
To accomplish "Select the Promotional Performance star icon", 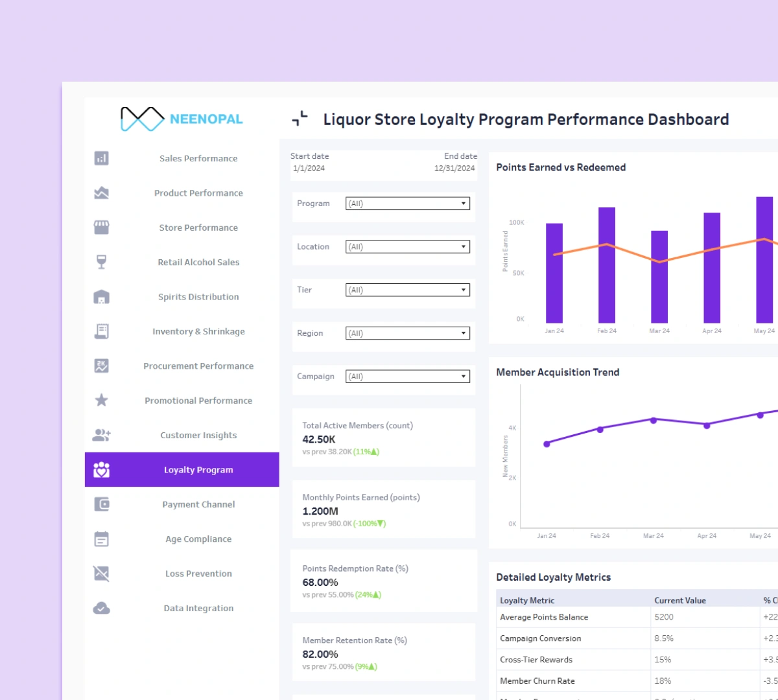I will [x=101, y=400].
